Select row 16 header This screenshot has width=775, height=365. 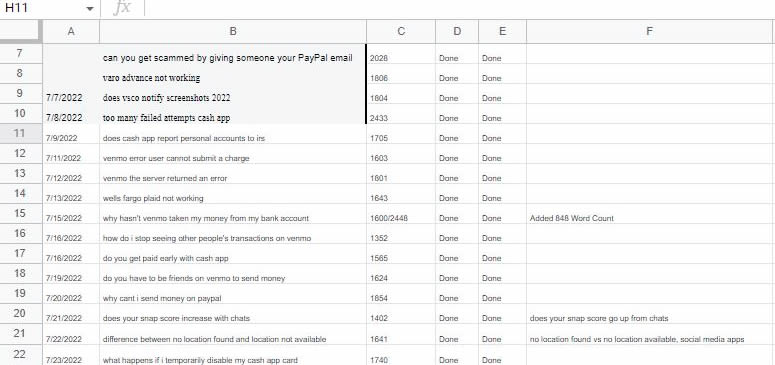pyautogui.click(x=20, y=233)
